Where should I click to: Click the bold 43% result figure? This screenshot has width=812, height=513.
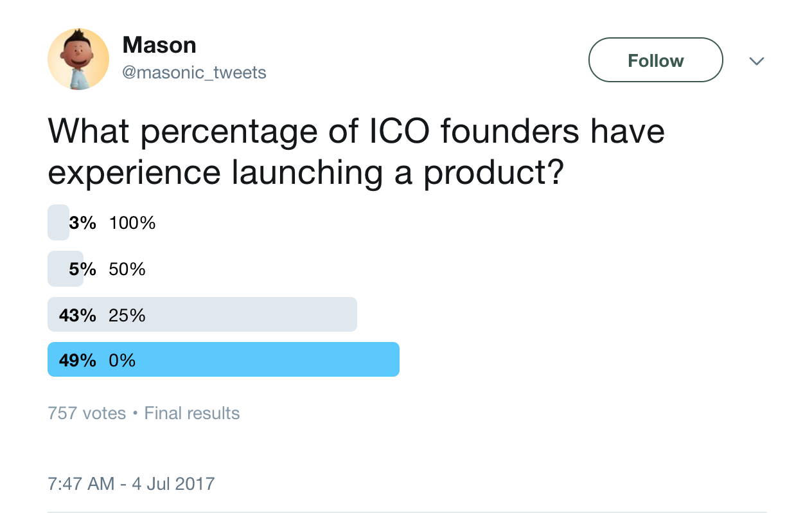(78, 315)
